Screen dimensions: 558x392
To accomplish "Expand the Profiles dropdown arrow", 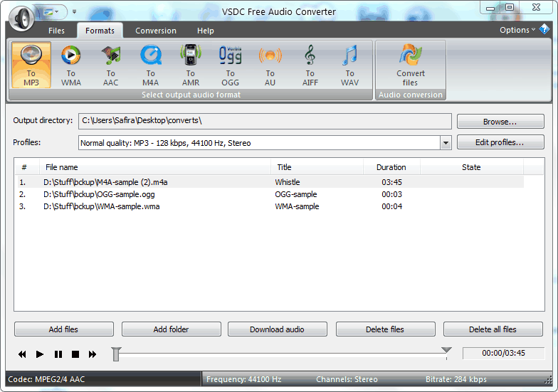I will [x=446, y=143].
